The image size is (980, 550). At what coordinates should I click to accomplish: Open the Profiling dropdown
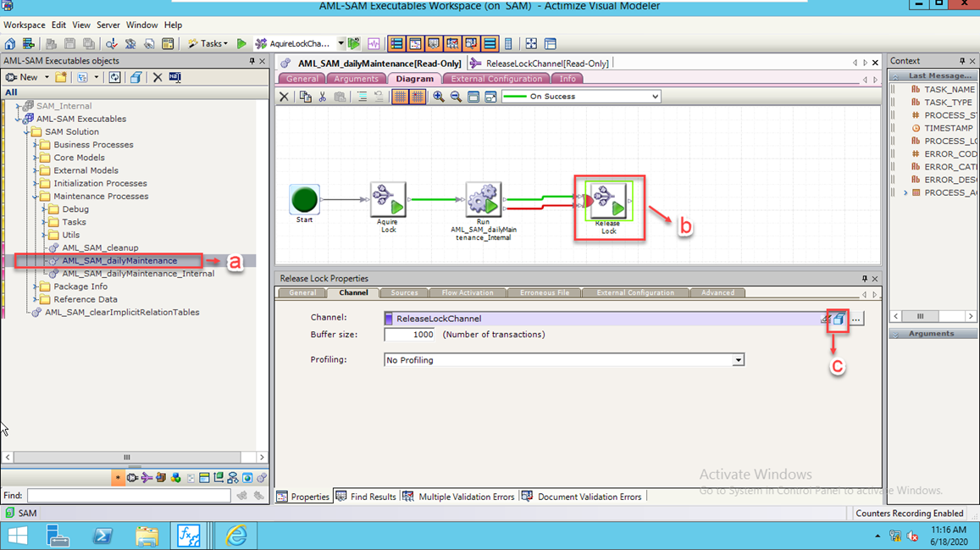(x=738, y=360)
